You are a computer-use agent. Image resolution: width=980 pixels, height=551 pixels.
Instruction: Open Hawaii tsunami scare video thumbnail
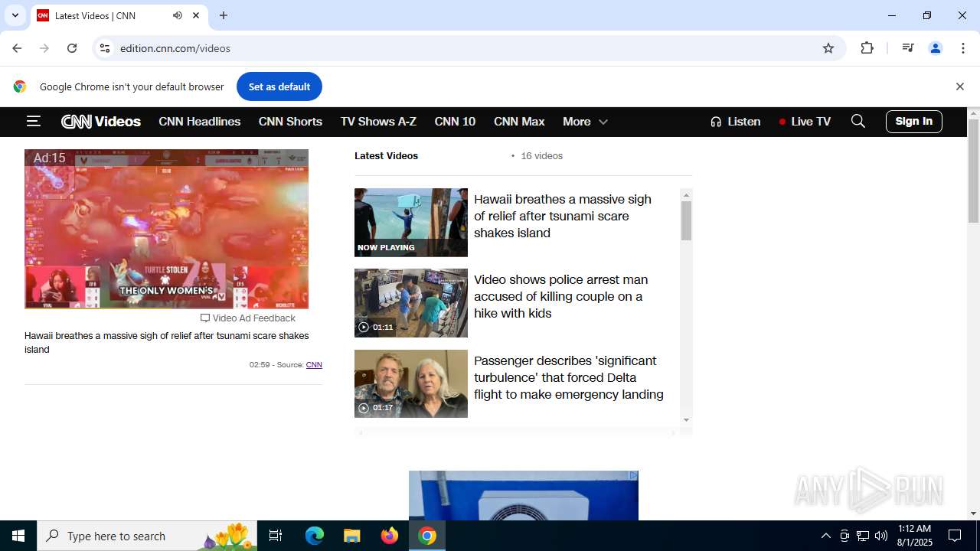[x=411, y=222]
